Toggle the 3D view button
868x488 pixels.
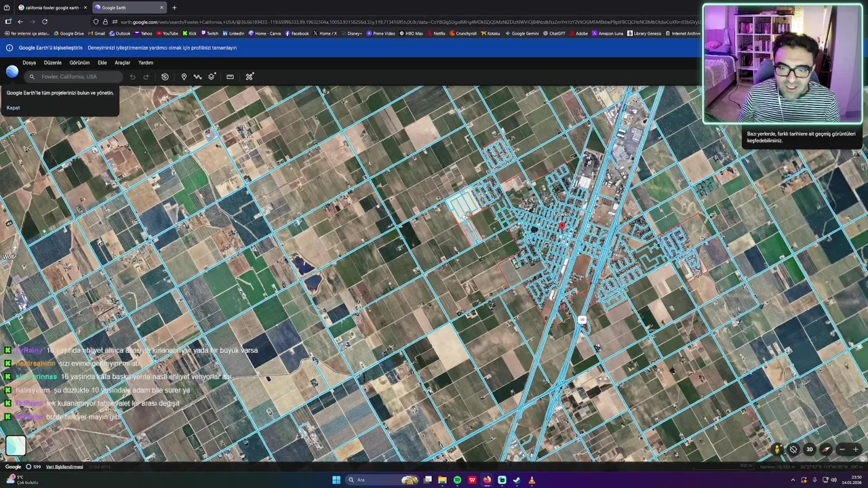[809, 449]
